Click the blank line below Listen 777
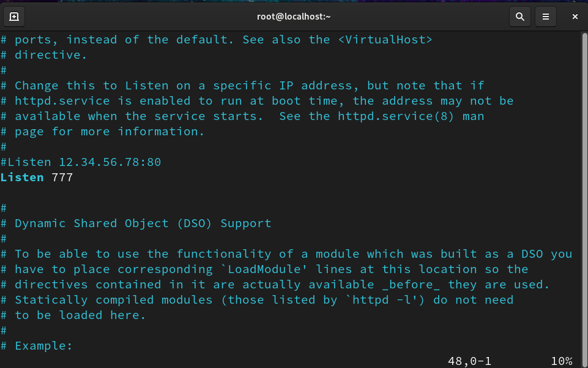This screenshot has width=588, height=368. coord(290,193)
